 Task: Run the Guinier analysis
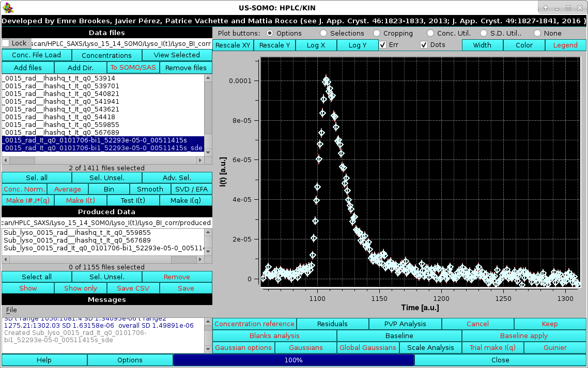click(555, 347)
